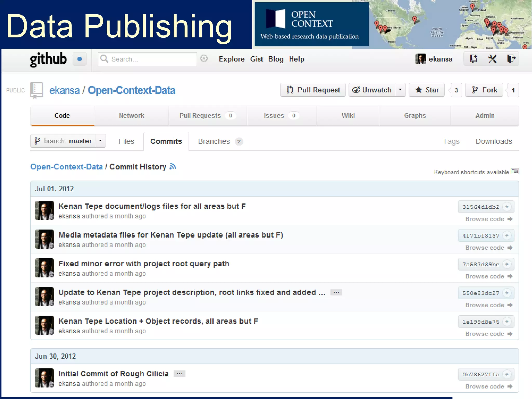Open commit Media metadata files for Kenan Tepe
Screen dimensions: 532x399
(171, 235)
